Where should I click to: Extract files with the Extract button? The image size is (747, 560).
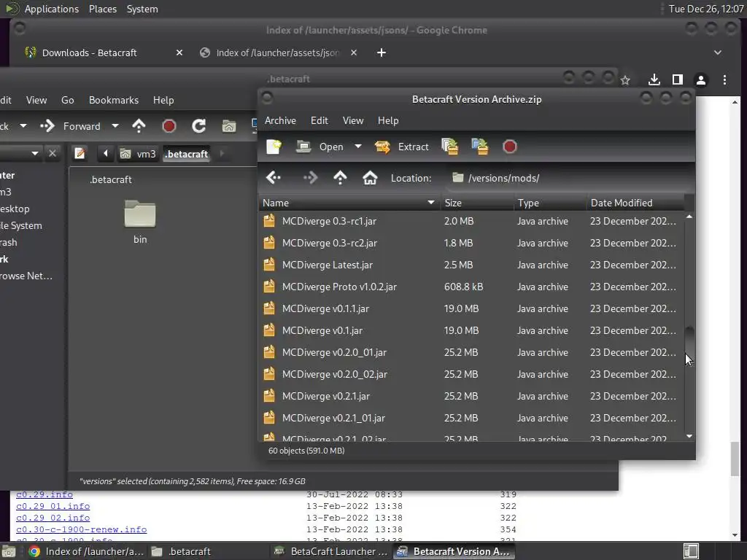tap(402, 147)
